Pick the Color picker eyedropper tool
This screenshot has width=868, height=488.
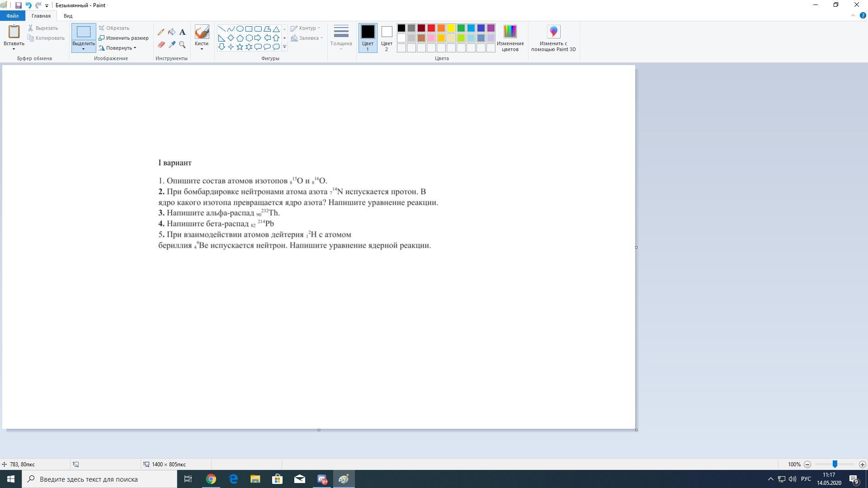click(x=172, y=45)
